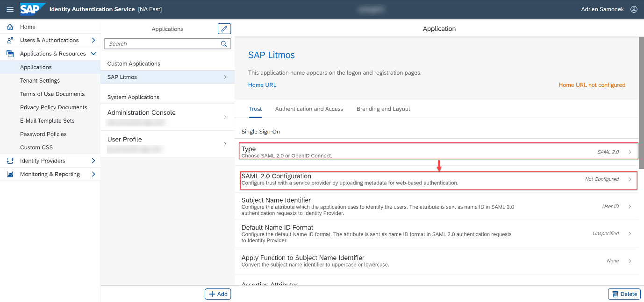The width and height of the screenshot is (644, 302).
Task: Click Adrien Samonek user name
Action: pyautogui.click(x=602, y=9)
